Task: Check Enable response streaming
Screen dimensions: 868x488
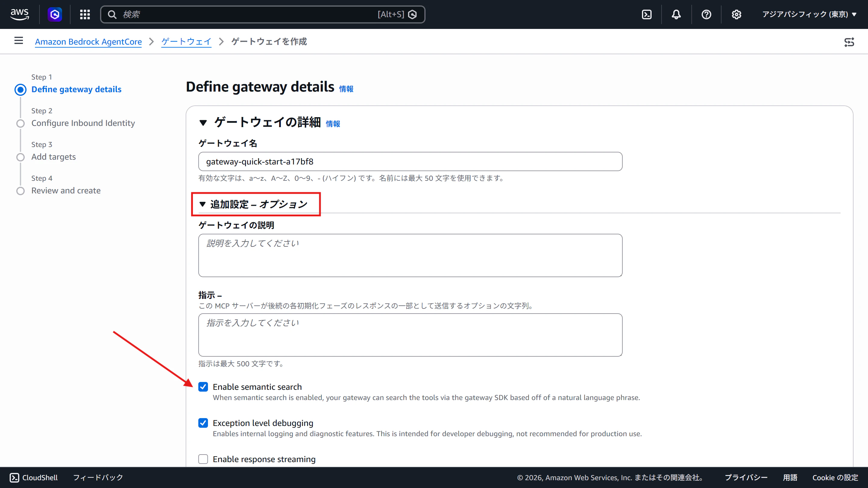Action: pos(203,459)
